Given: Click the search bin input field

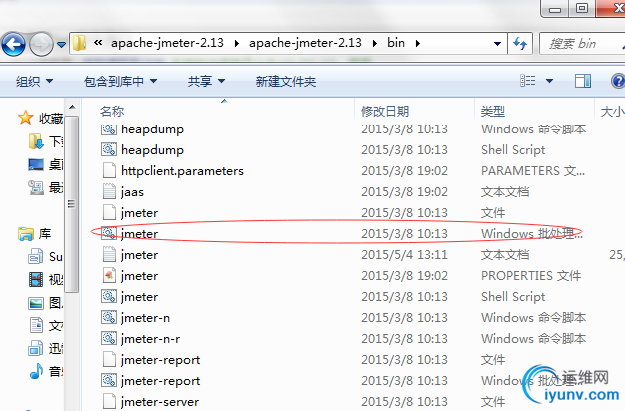Looking at the screenshot, I should click(582, 43).
